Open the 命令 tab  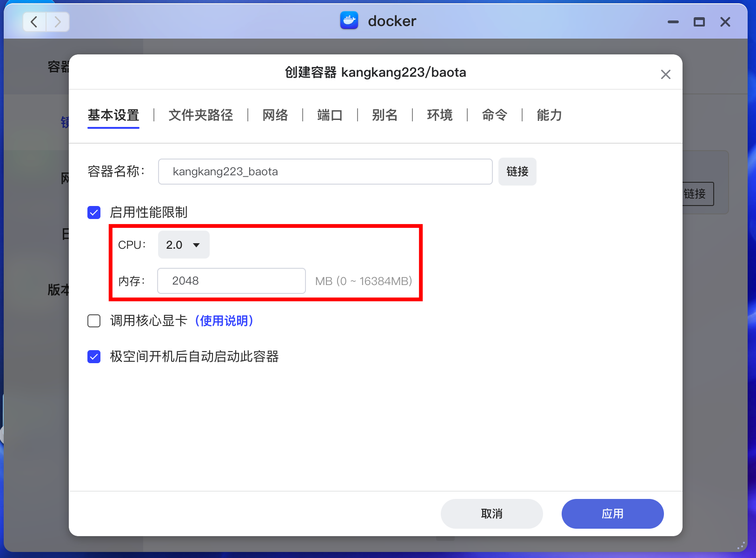click(495, 115)
